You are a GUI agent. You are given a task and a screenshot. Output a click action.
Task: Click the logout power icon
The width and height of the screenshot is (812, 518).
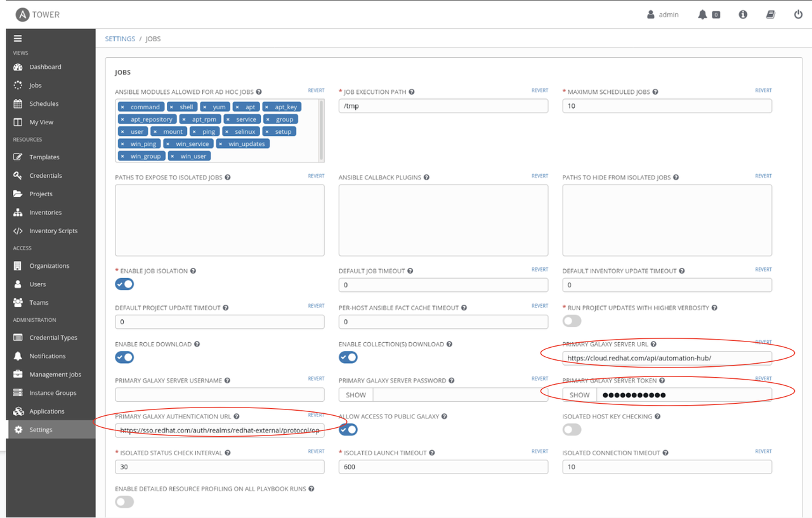[799, 15]
